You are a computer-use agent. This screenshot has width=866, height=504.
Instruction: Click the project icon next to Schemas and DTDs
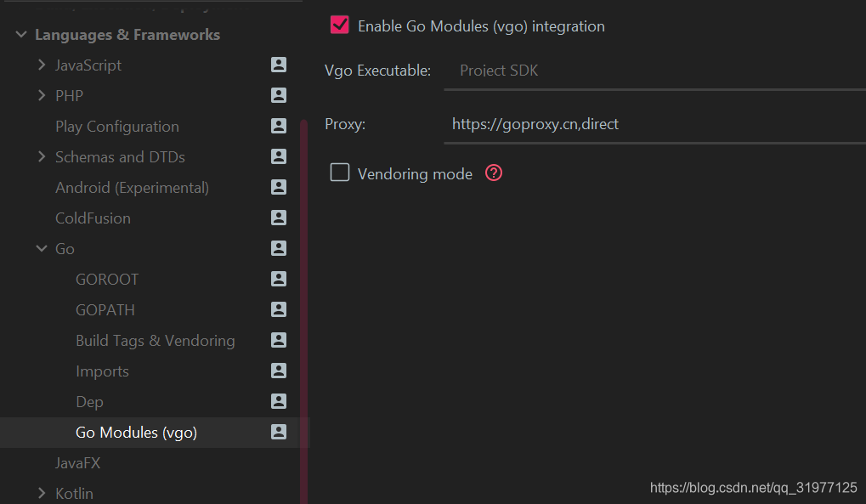[279, 156]
